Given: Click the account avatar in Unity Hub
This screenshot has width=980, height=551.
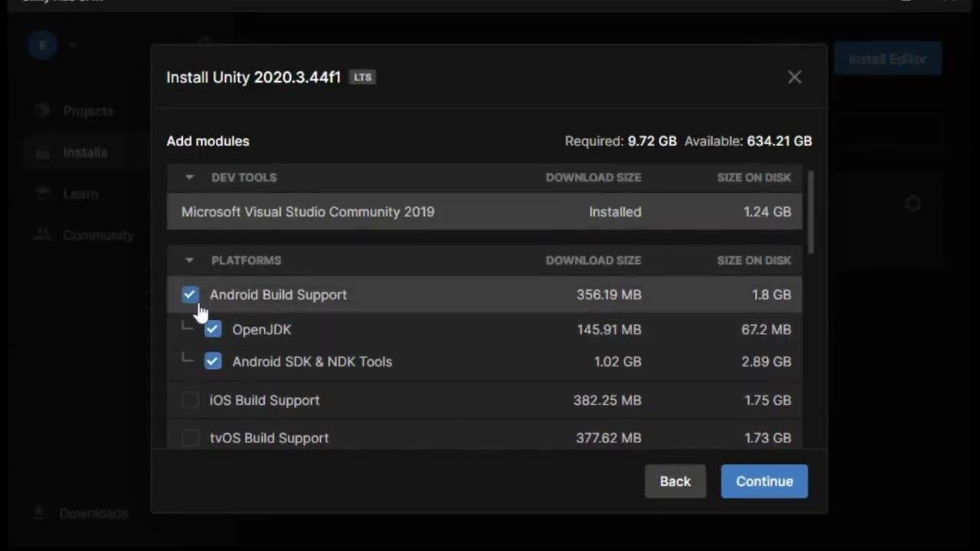Looking at the screenshot, I should 43,45.
